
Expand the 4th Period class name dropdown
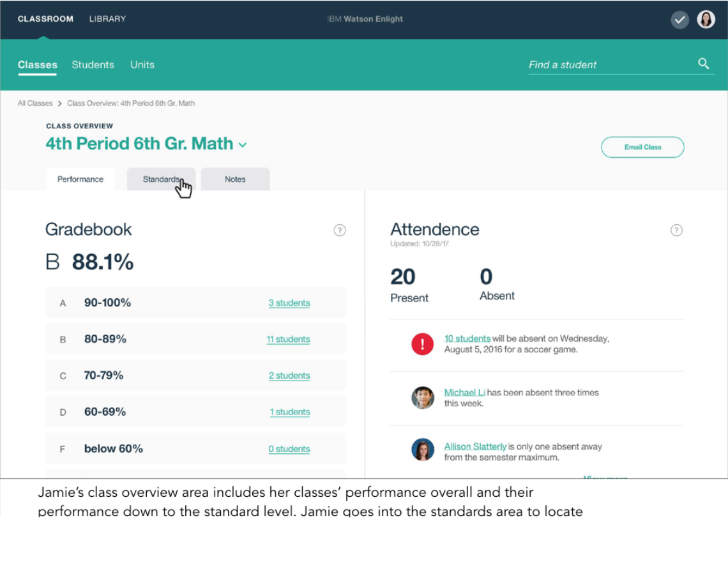click(243, 145)
